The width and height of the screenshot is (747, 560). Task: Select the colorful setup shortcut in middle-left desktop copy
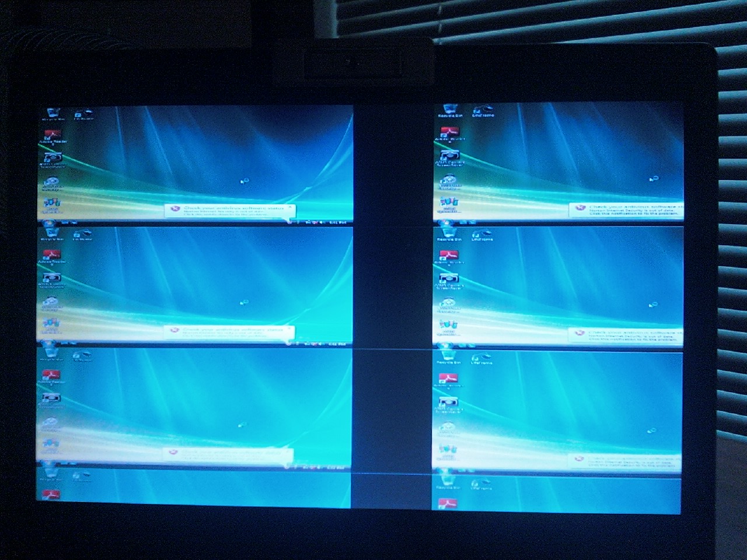(52, 325)
